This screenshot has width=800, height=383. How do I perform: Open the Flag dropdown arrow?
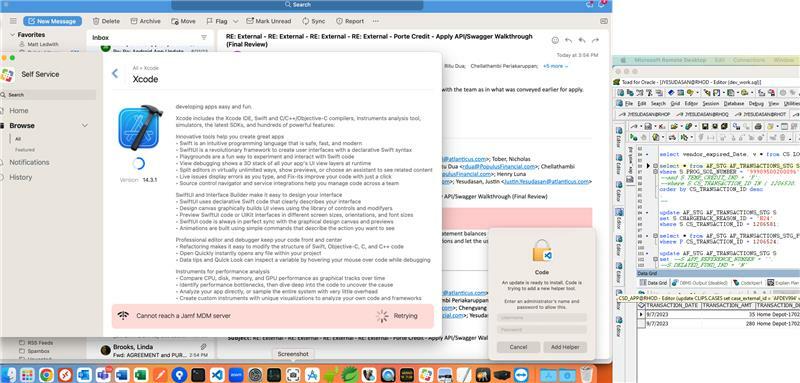point(235,21)
